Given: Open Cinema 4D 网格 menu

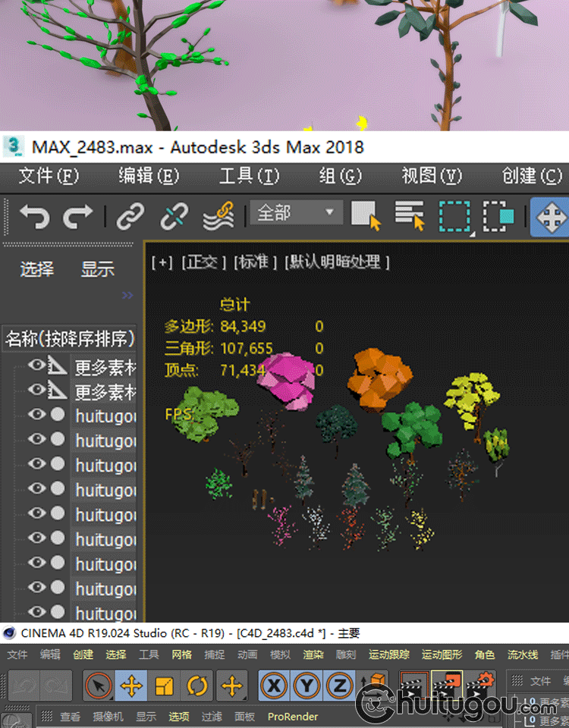Looking at the screenshot, I should coord(181,654).
